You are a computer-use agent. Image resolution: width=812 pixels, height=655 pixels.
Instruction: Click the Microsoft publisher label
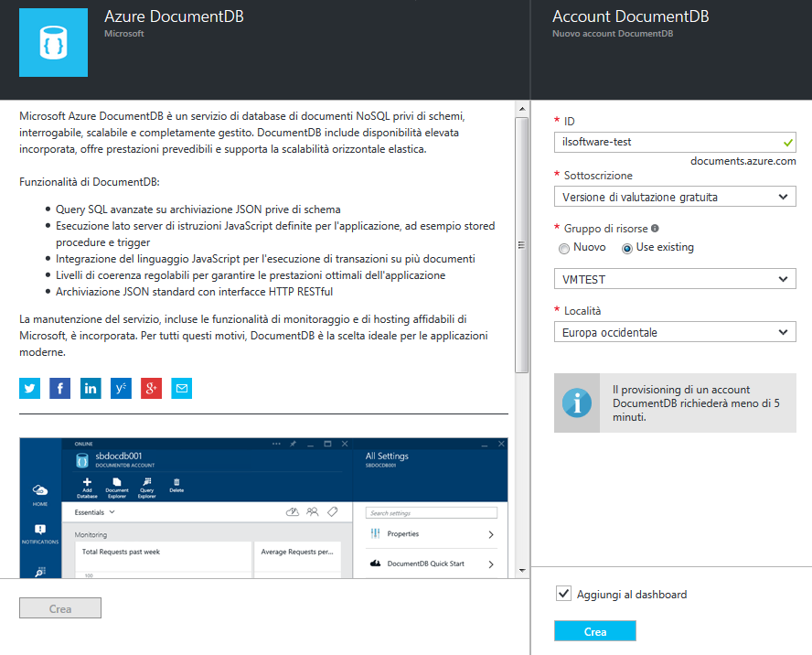tap(124, 34)
